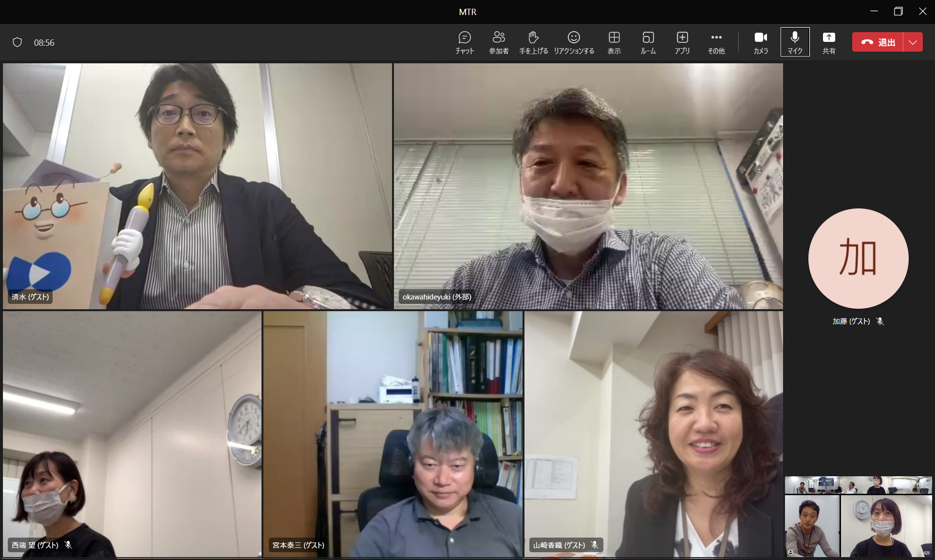Click the meeting timer 08:56
This screenshot has width=935, height=560.
[x=44, y=43]
